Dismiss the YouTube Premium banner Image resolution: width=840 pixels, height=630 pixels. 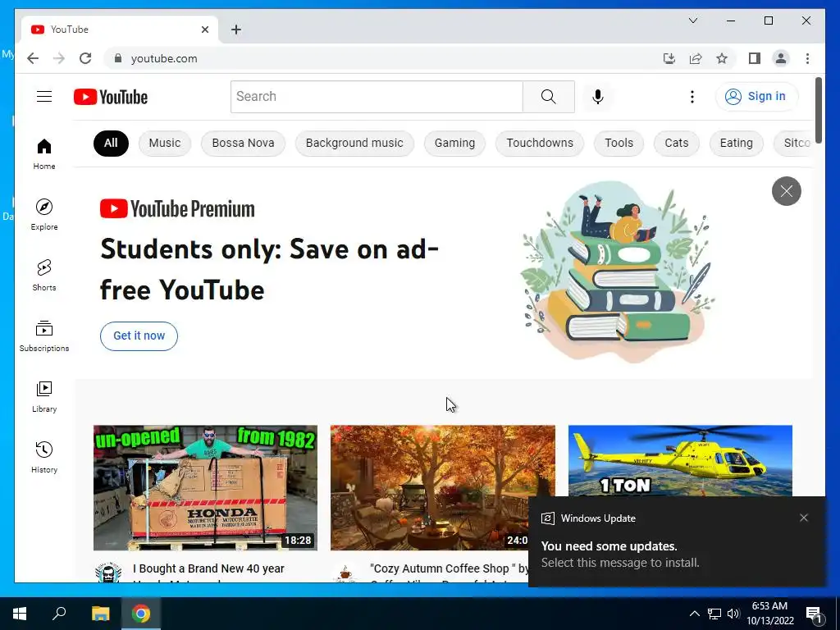(x=787, y=190)
